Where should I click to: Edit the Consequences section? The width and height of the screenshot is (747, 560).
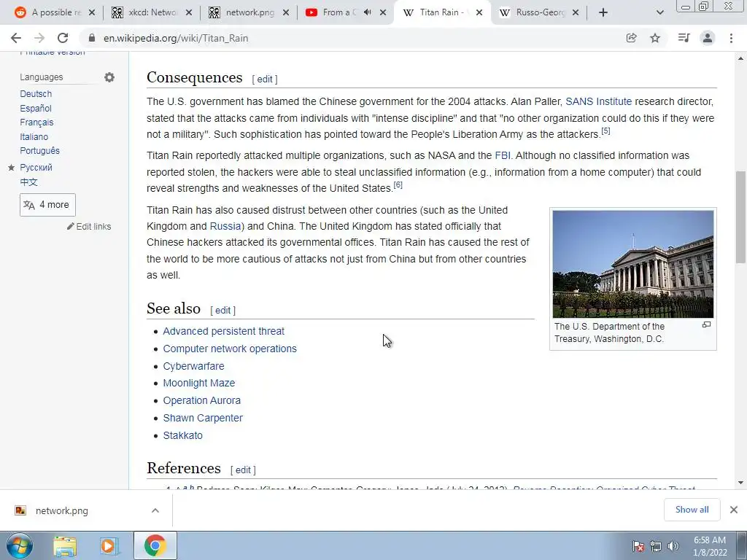(265, 79)
